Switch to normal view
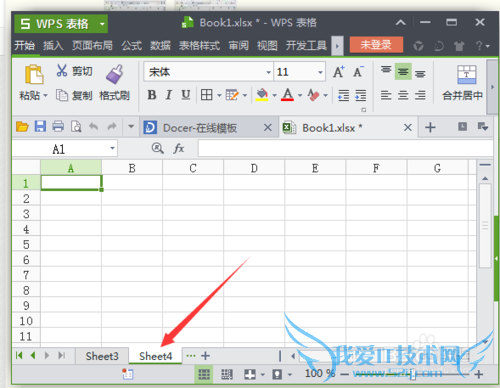This screenshot has height=388, width=500. 204,375
